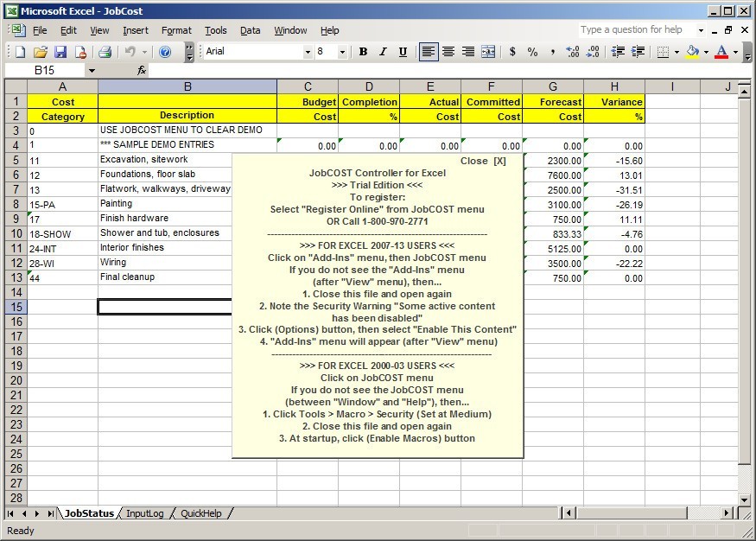Go to last sheet tab arrow
This screenshot has width=756, height=541.
[51, 513]
